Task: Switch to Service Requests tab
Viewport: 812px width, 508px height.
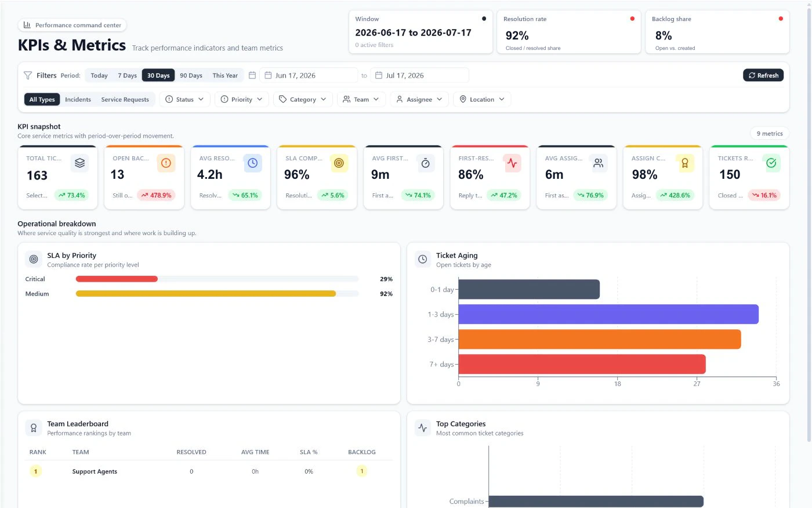Action: [125, 99]
